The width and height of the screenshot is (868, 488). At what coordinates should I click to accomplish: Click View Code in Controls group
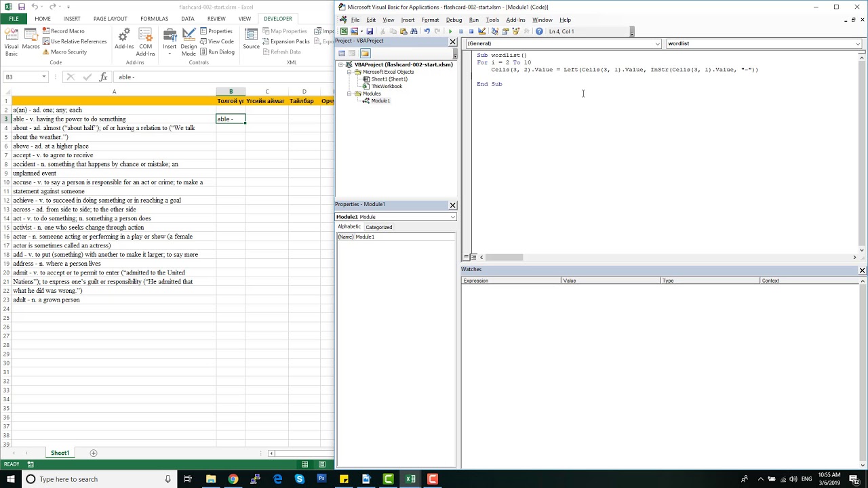point(216,41)
